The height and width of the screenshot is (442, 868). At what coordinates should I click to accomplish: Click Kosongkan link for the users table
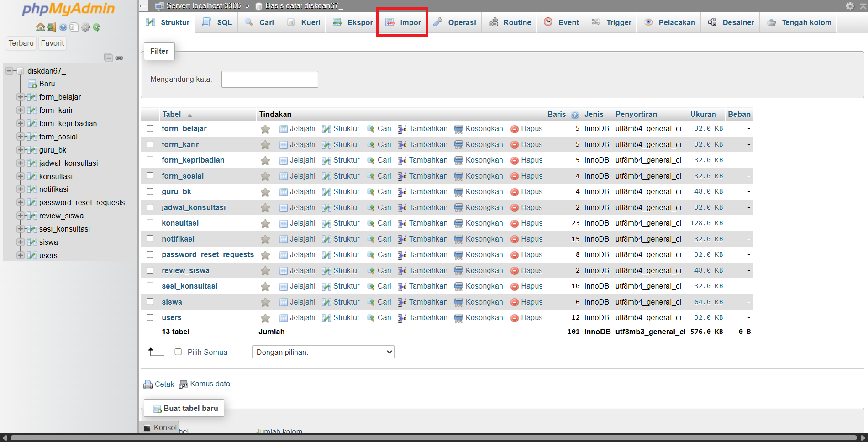click(484, 318)
